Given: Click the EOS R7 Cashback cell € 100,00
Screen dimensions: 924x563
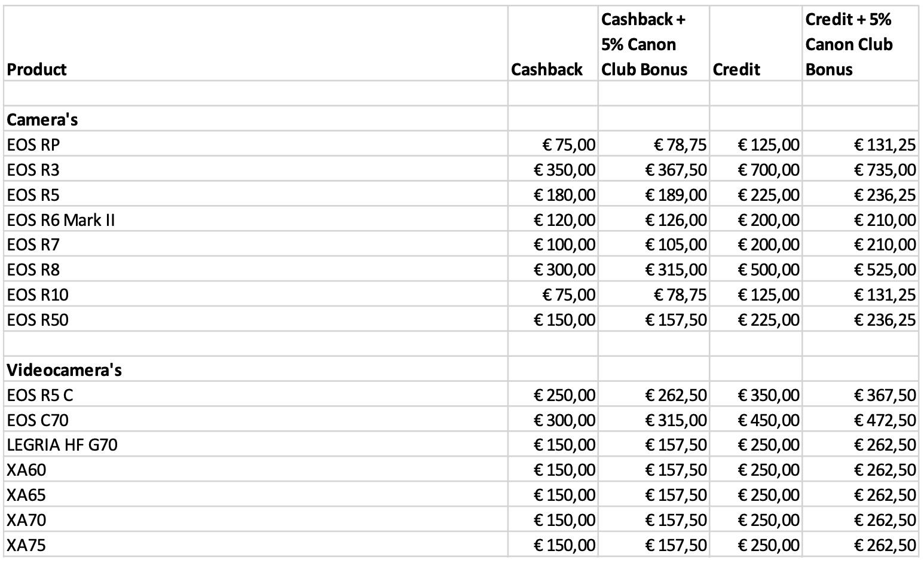Looking at the screenshot, I should (565, 244).
